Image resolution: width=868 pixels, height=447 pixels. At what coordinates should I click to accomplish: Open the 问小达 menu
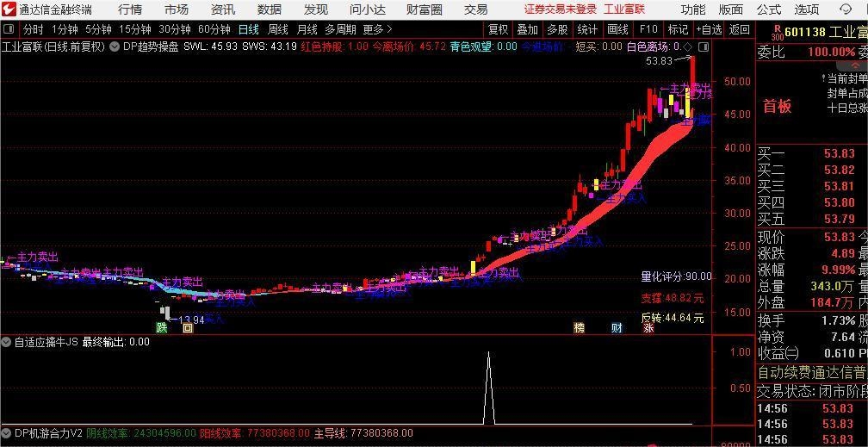pyautogui.click(x=368, y=9)
